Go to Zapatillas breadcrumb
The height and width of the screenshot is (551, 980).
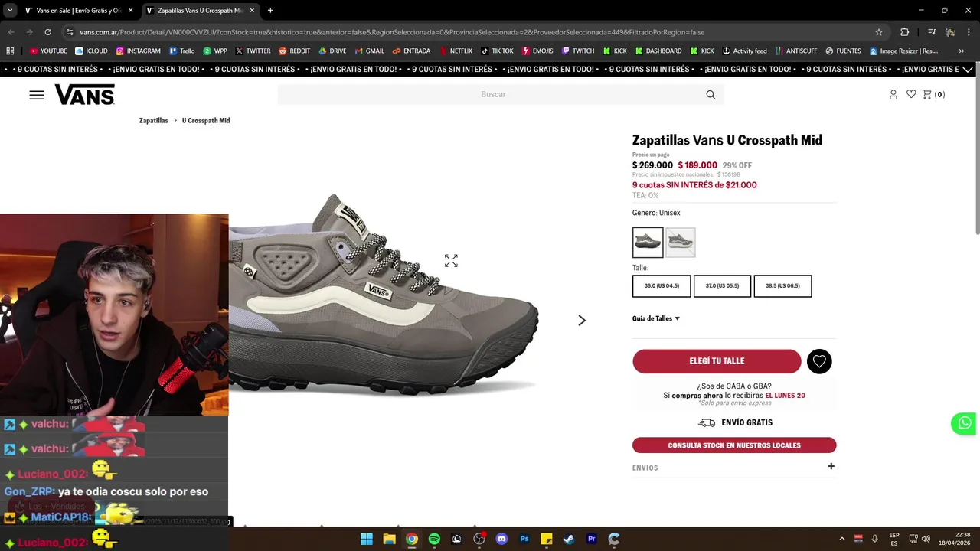pyautogui.click(x=153, y=121)
